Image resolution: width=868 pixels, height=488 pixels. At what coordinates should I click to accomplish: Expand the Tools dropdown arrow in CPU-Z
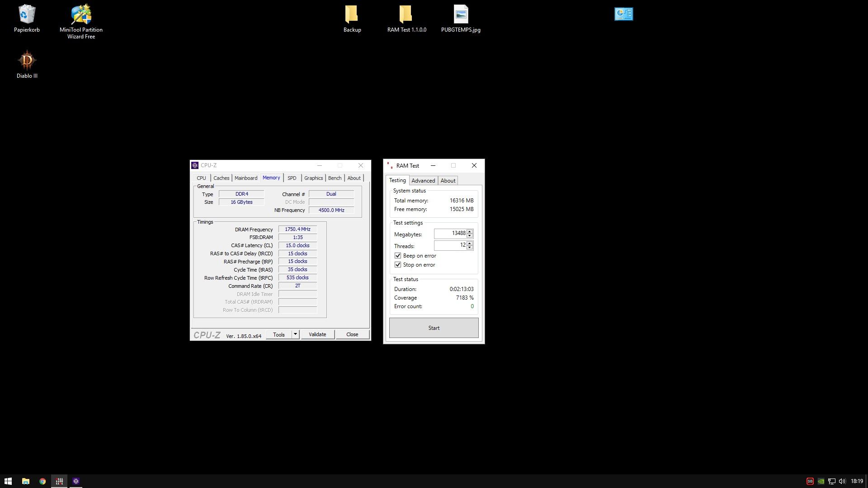click(x=295, y=334)
